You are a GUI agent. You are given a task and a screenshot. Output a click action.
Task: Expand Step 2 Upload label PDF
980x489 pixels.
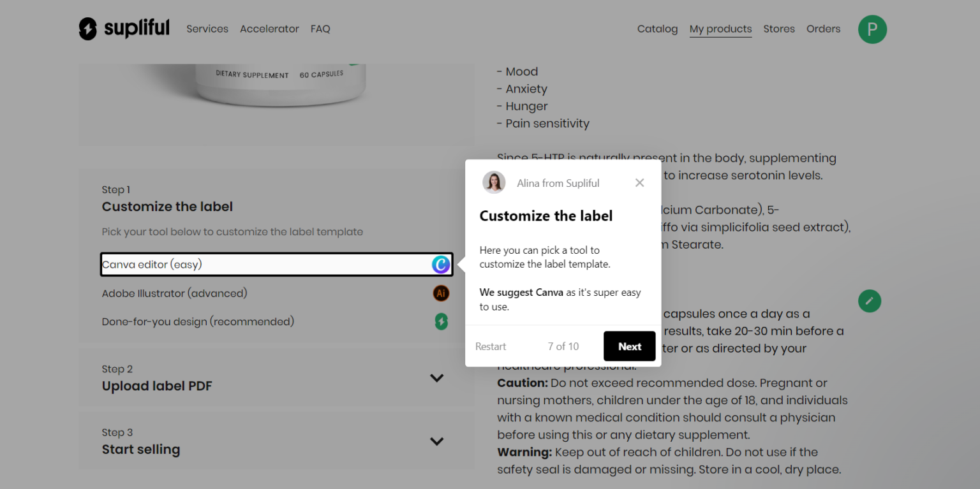pyautogui.click(x=436, y=378)
